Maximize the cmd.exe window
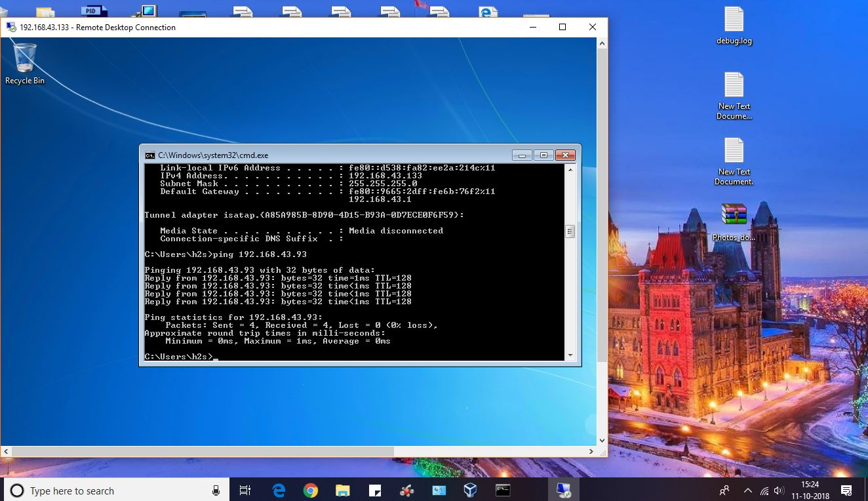The height and width of the screenshot is (501, 868). click(x=543, y=155)
